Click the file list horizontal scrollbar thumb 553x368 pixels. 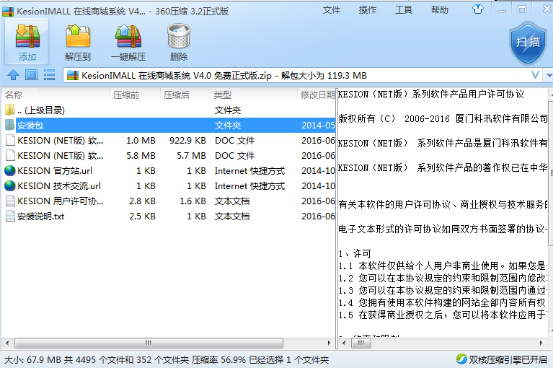149,343
